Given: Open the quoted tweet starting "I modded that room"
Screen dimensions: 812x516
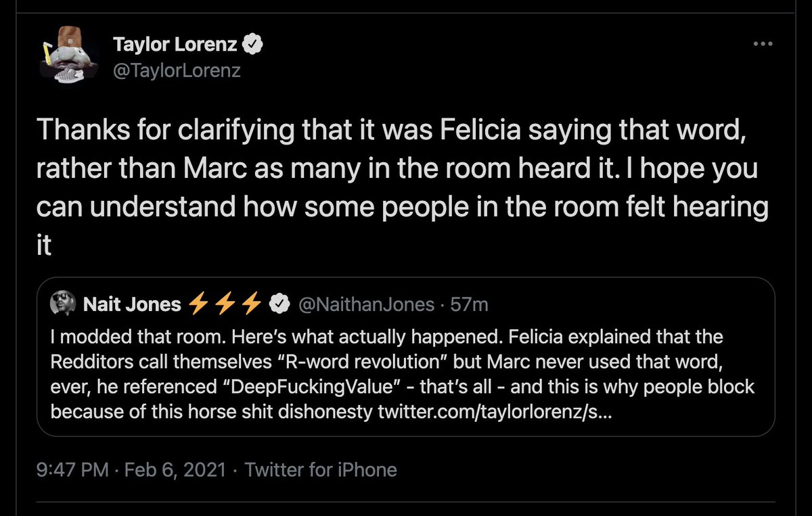Looking at the screenshot, I should coord(405,373).
